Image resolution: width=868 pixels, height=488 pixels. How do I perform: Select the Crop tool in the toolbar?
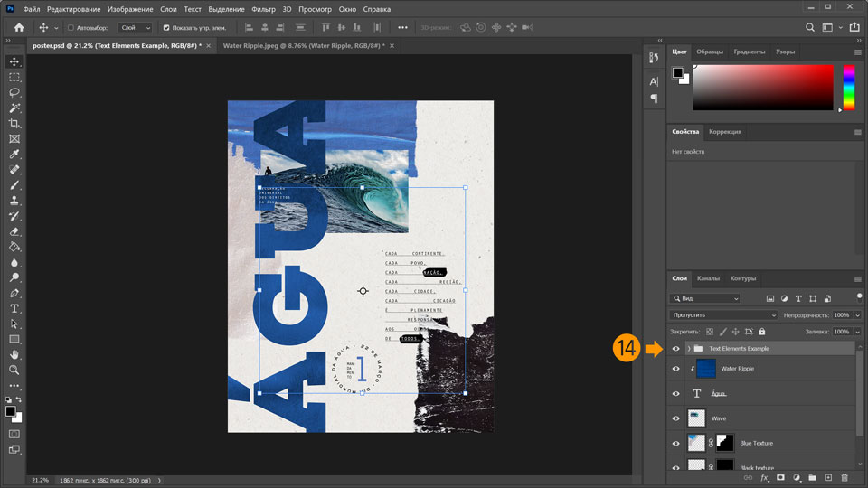[14, 123]
